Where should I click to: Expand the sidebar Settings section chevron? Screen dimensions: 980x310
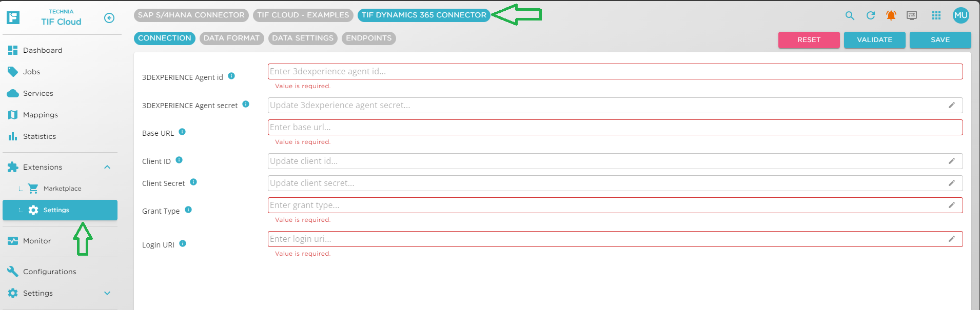pos(107,293)
